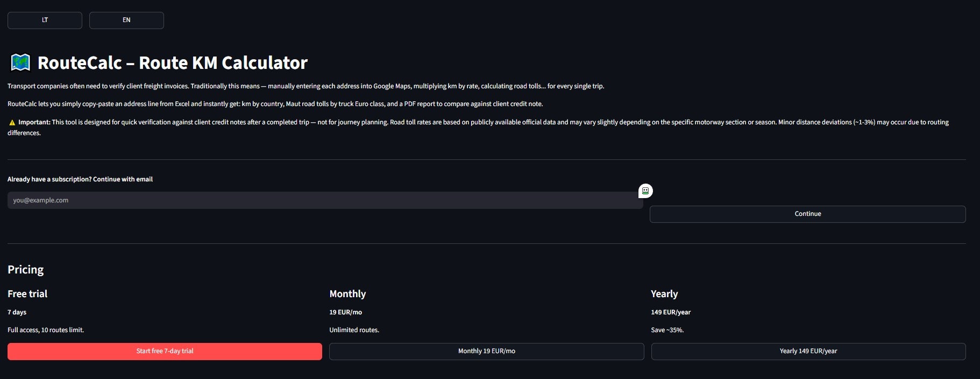Click the 'Save ~35%.' text
Viewport: 980px width, 379px height.
click(x=667, y=330)
